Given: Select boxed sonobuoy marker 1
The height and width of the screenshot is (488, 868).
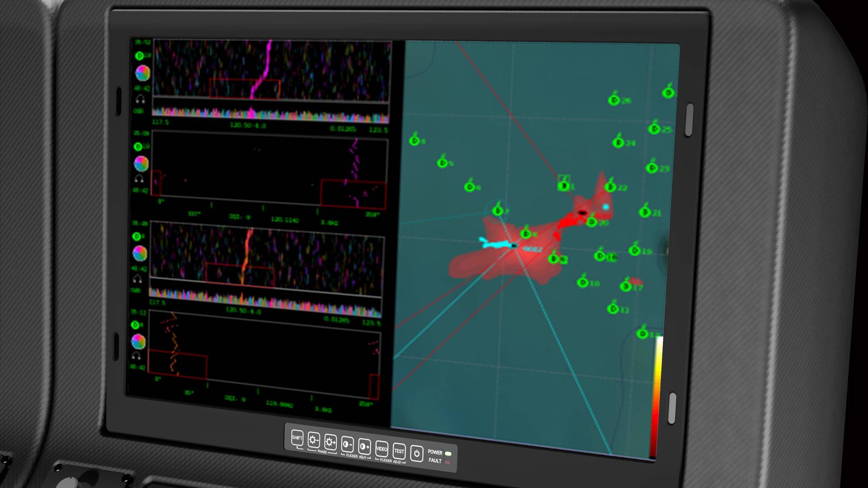Looking at the screenshot, I should [x=564, y=183].
